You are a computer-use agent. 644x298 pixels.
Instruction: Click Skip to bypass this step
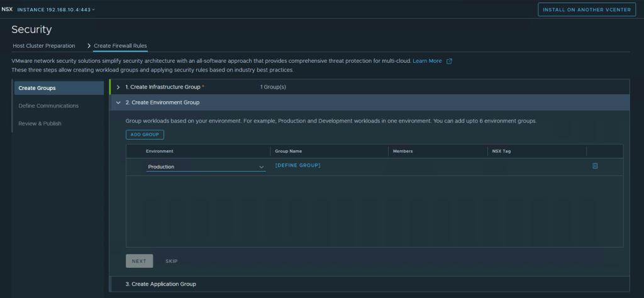click(x=172, y=261)
